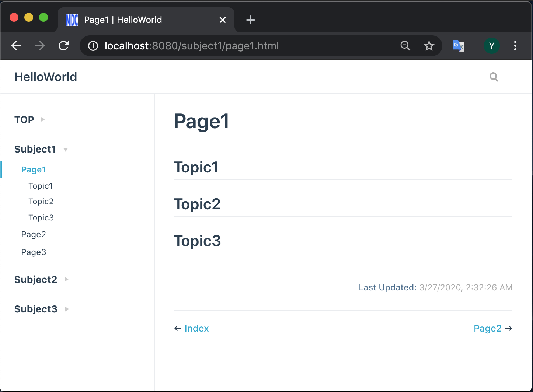
Task: Bookmark this page with the star icon
Action: (x=429, y=46)
